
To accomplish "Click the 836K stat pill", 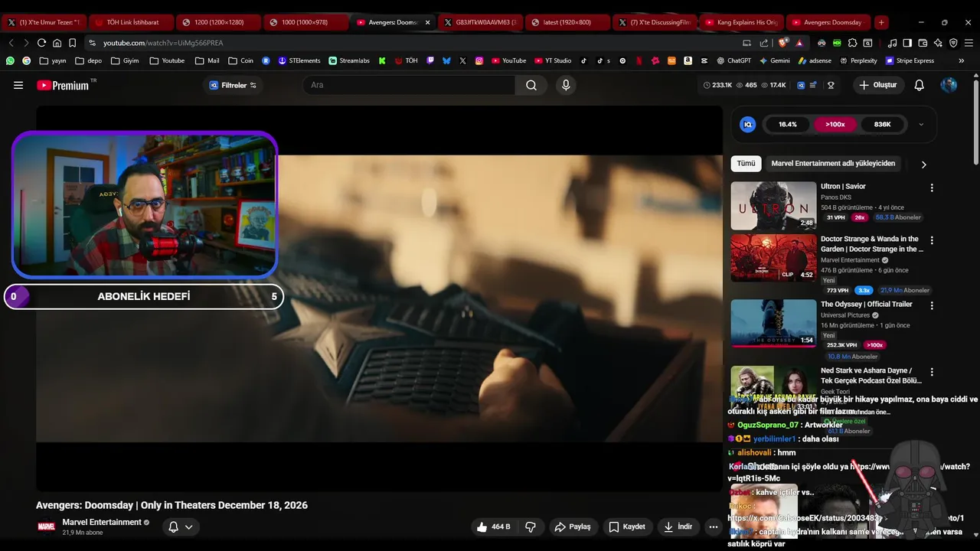I will [x=883, y=124].
